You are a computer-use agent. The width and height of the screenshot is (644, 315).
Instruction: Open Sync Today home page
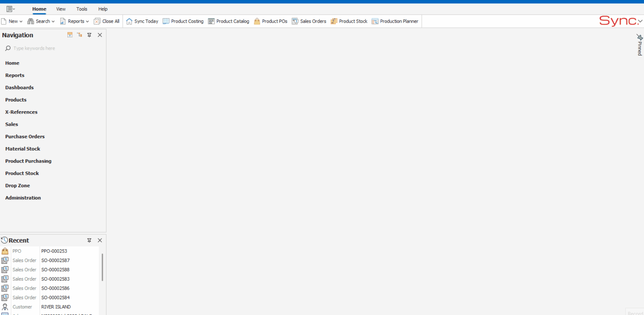[x=142, y=21]
